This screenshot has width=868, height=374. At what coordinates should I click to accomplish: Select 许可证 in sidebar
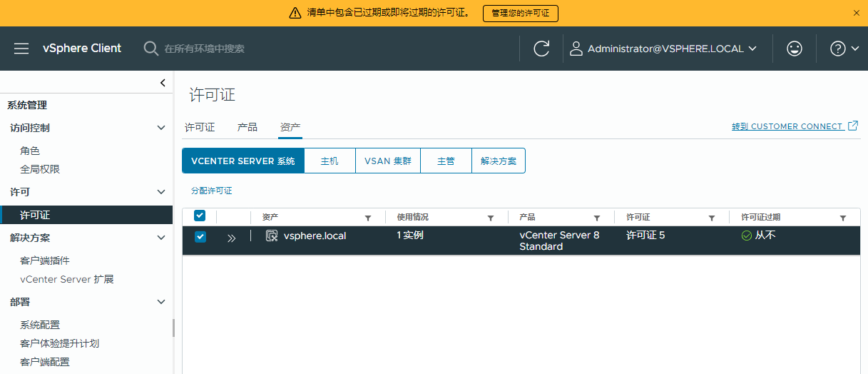(x=86, y=215)
